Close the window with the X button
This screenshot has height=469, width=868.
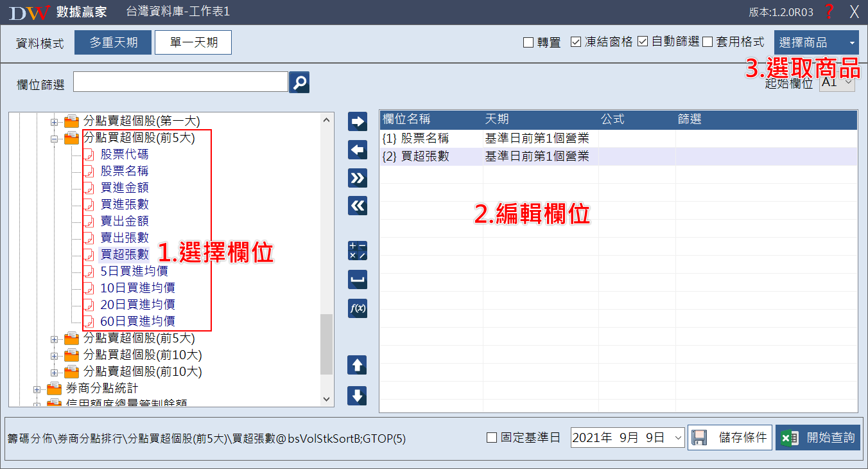point(854,12)
